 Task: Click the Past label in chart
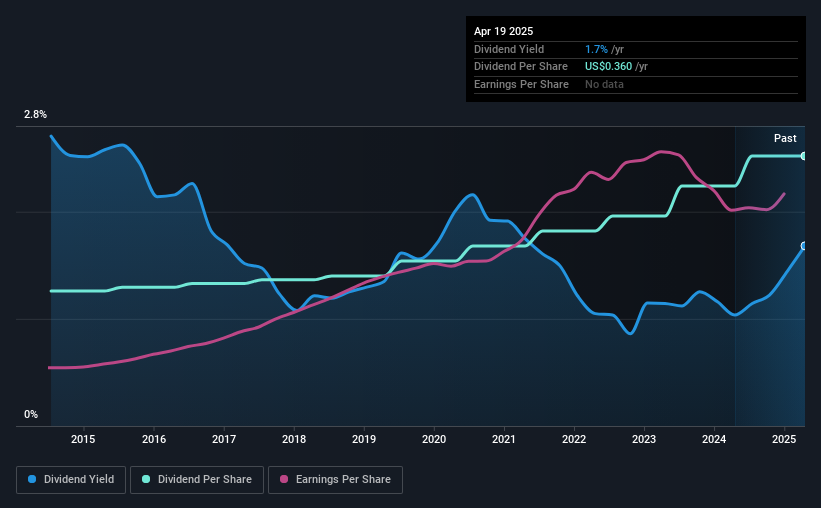tap(785, 138)
